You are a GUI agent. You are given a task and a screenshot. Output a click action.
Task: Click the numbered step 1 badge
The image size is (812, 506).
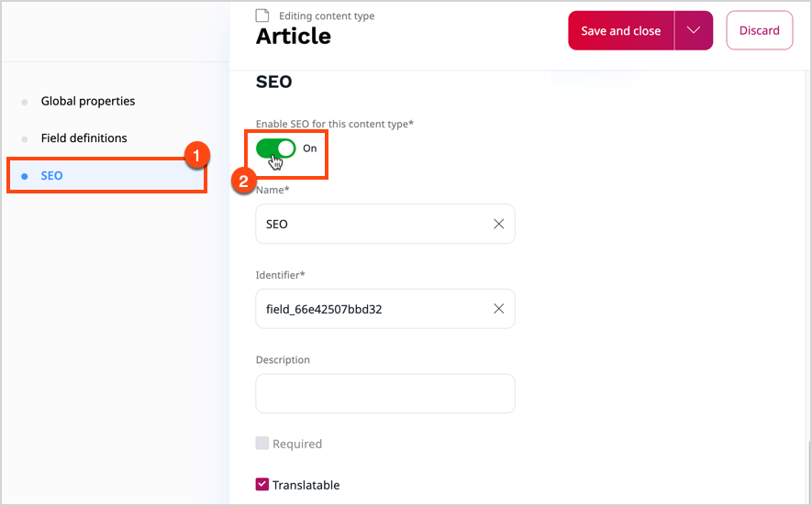click(x=195, y=155)
